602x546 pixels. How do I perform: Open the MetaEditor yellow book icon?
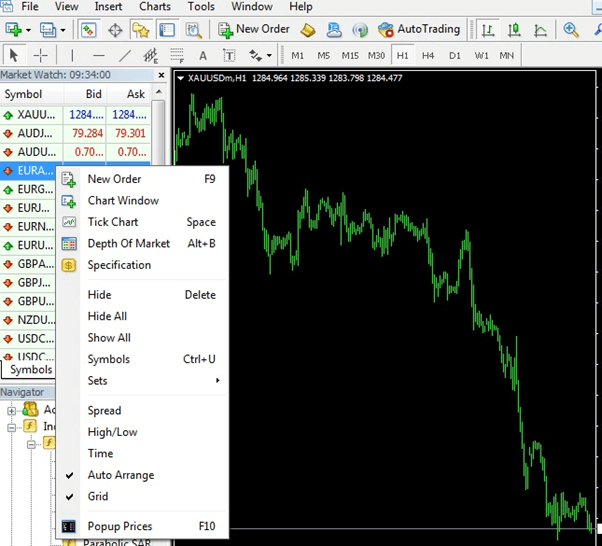pos(308,30)
